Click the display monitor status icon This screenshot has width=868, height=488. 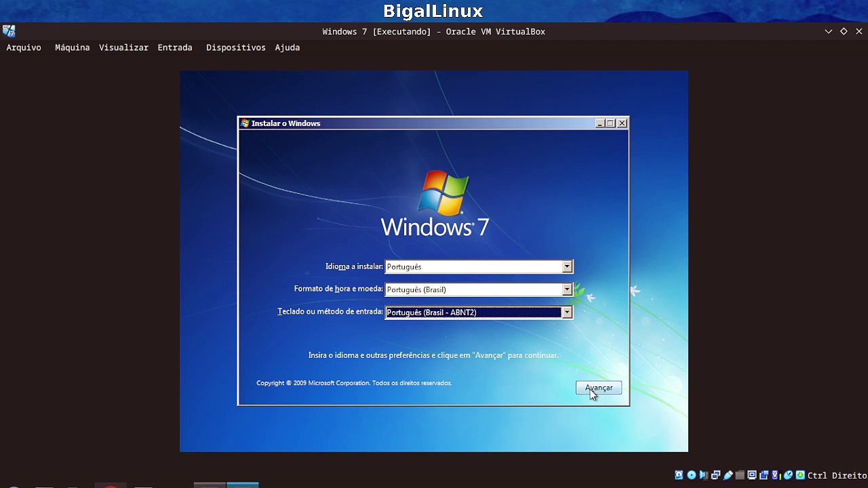tap(751, 475)
